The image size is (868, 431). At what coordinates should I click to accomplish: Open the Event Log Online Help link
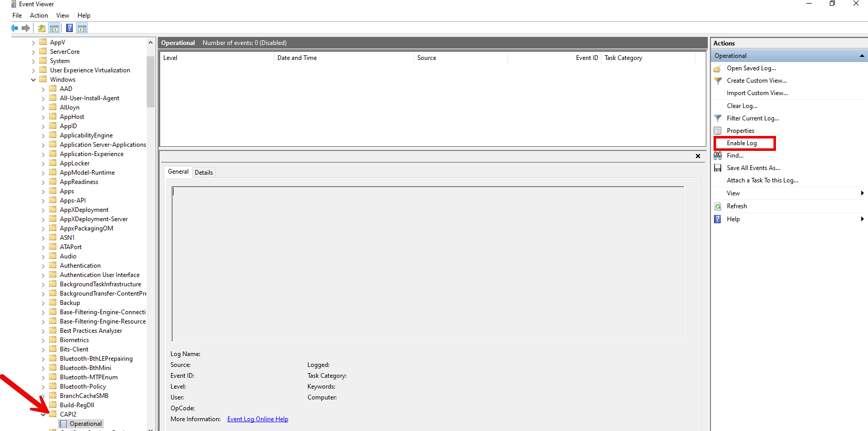258,419
